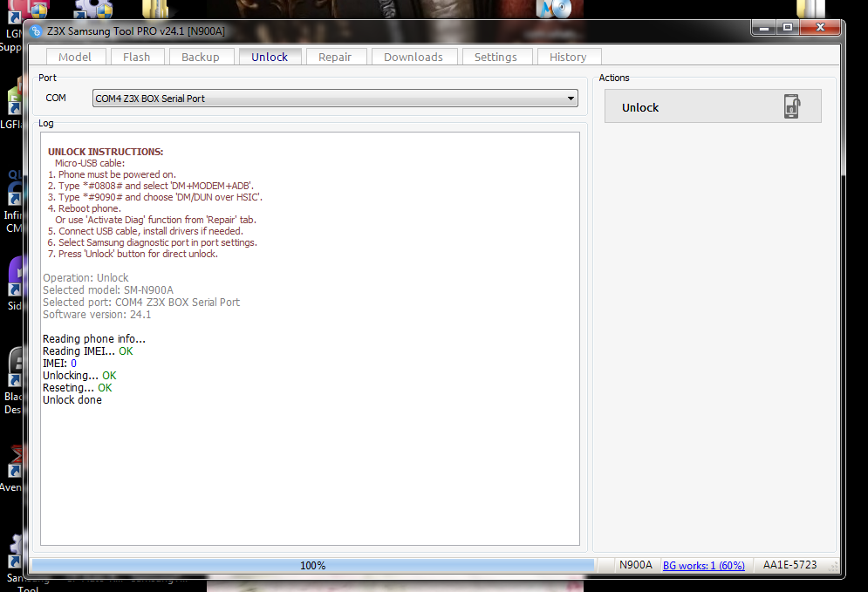Click the '4. Reboot phone.' instruction line
Viewport: 868px width, 592px height.
coord(84,208)
